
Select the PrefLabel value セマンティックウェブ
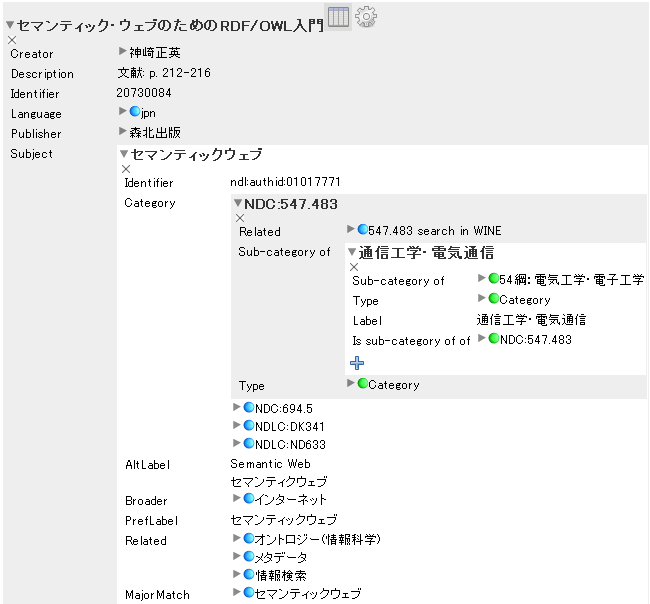284,519
